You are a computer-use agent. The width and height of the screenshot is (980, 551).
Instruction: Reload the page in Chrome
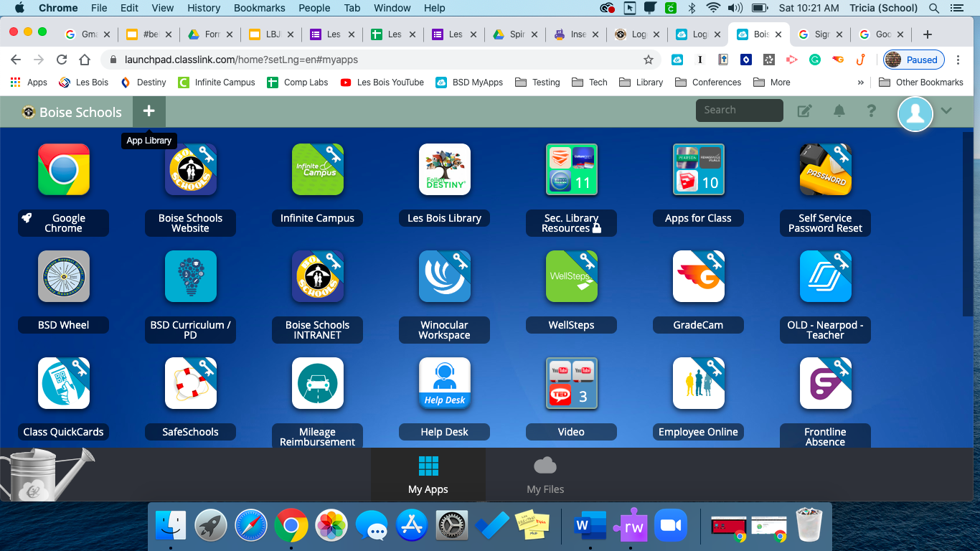[62, 60]
